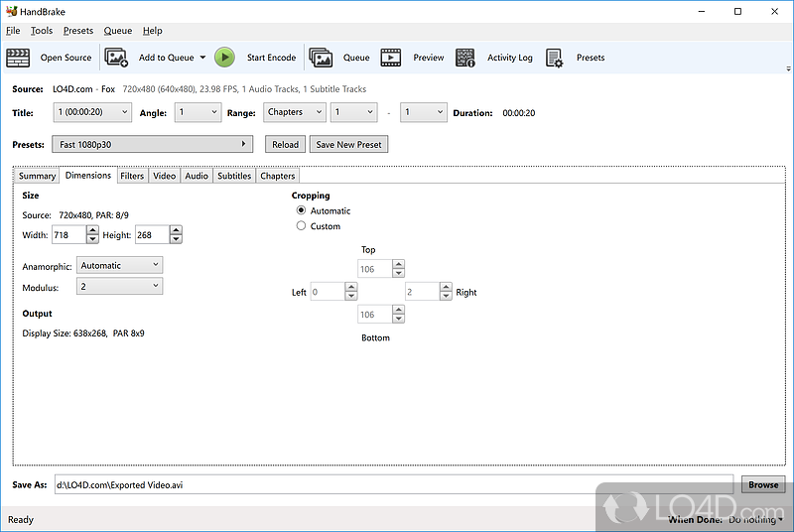Increase the Height stepper value
794x532 pixels.
pos(176,230)
